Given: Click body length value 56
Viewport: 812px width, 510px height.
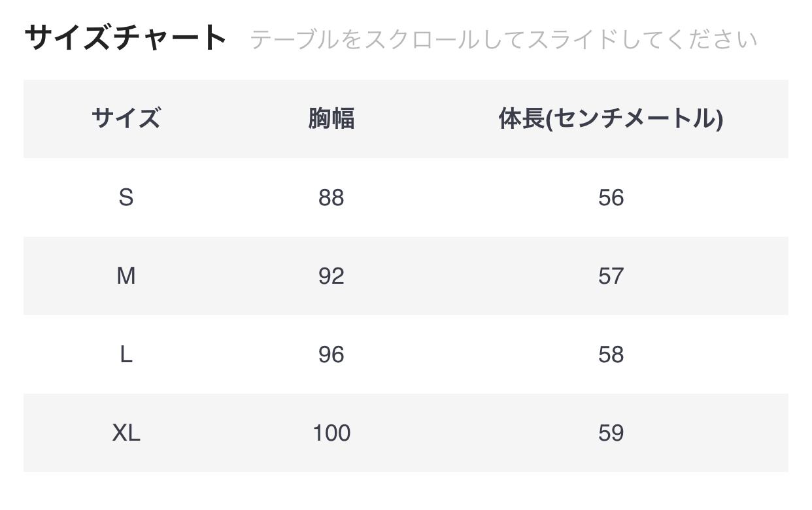Looking at the screenshot, I should 611,197.
